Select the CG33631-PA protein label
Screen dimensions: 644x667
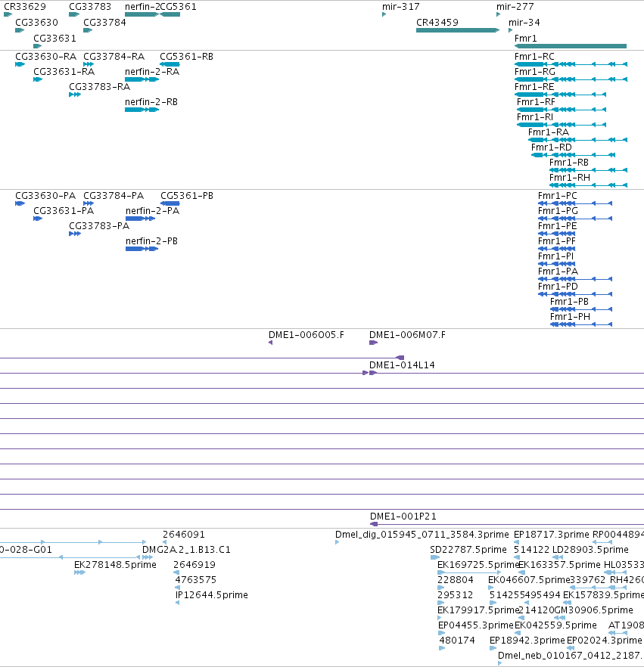coord(64,211)
